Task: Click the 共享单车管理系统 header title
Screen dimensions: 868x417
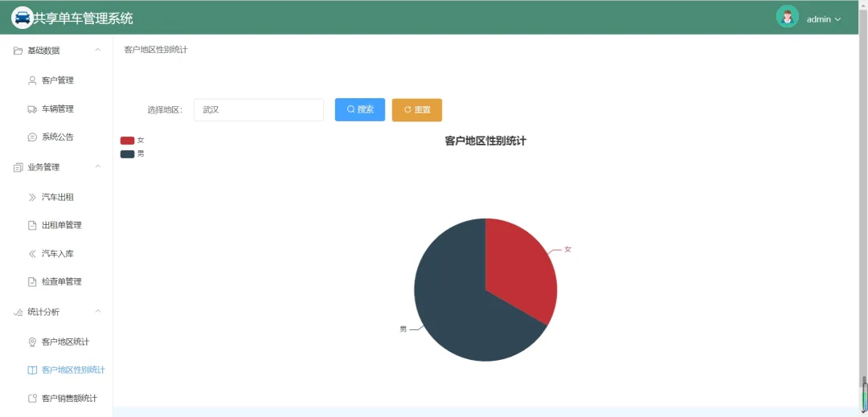Action: tap(83, 18)
